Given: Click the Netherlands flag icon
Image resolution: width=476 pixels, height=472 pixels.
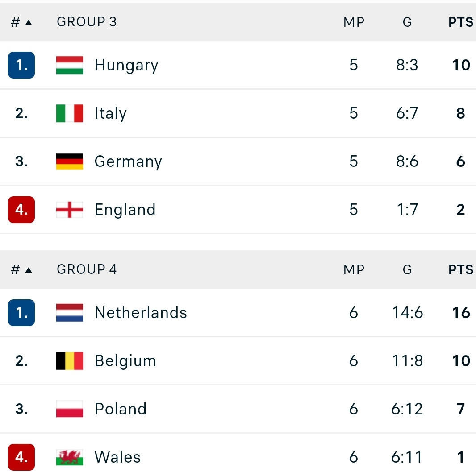Looking at the screenshot, I should [x=70, y=313].
